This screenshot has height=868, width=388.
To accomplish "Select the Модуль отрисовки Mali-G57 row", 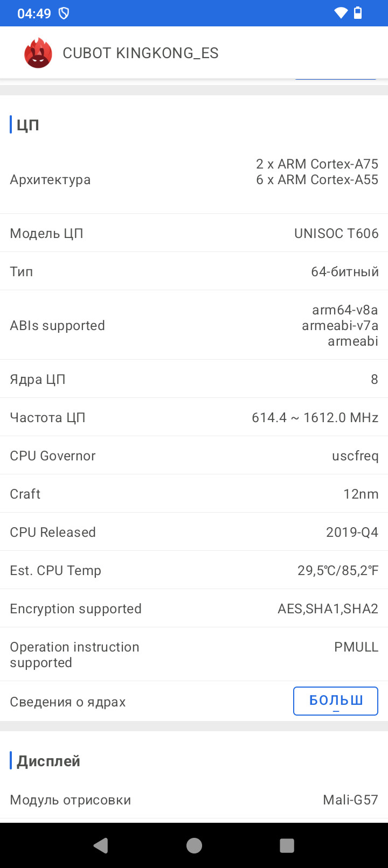I will 194,800.
